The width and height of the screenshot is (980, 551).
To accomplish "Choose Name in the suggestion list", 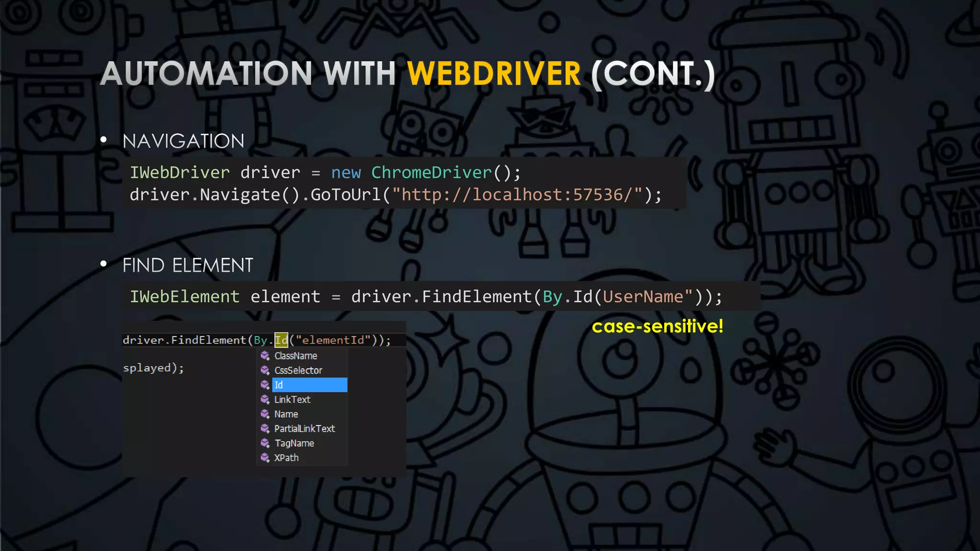I will (x=286, y=414).
